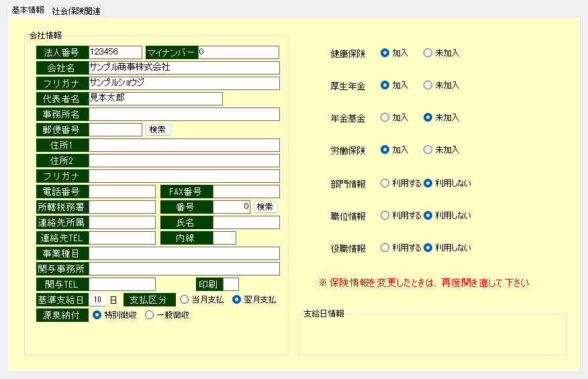
Task: Choose 利用する for 役職情報
Action: pos(385,248)
